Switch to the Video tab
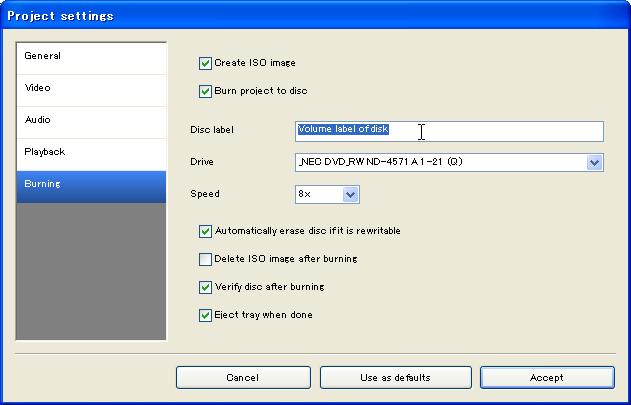Viewport: 631px width, 405px height. 90,89
